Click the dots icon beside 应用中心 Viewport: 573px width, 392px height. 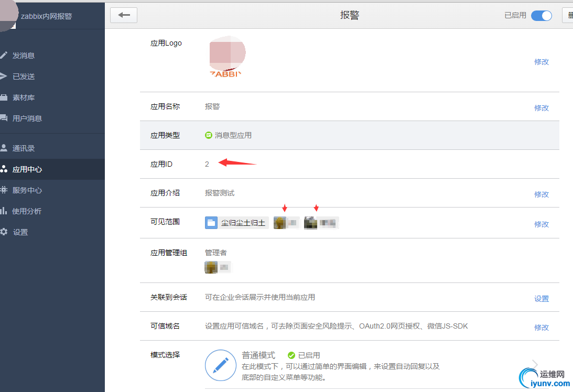4,169
